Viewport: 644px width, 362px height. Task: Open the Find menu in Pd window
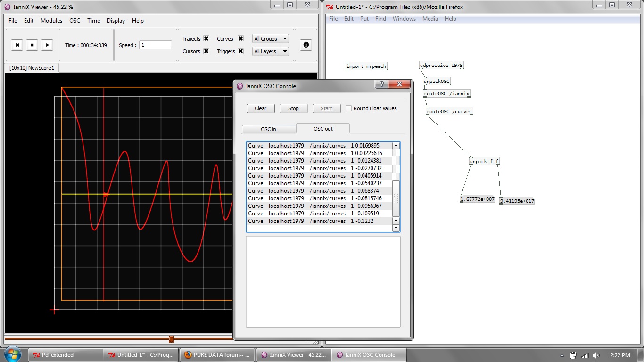click(x=380, y=19)
